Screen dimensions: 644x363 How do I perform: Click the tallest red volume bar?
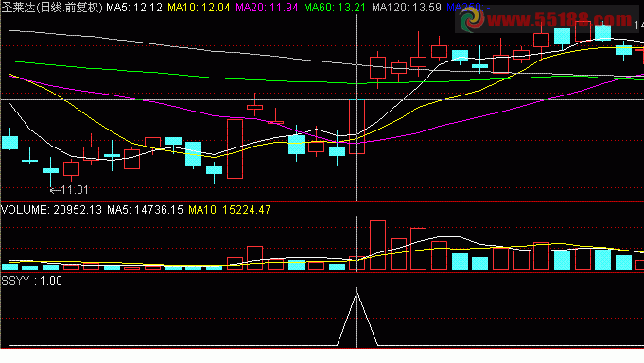click(377, 246)
